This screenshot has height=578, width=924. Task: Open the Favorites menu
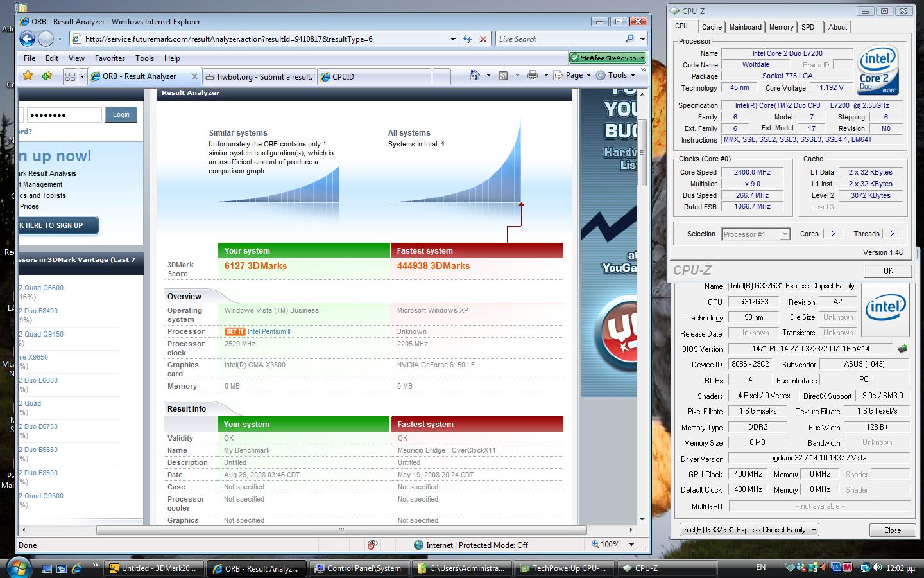(110, 58)
